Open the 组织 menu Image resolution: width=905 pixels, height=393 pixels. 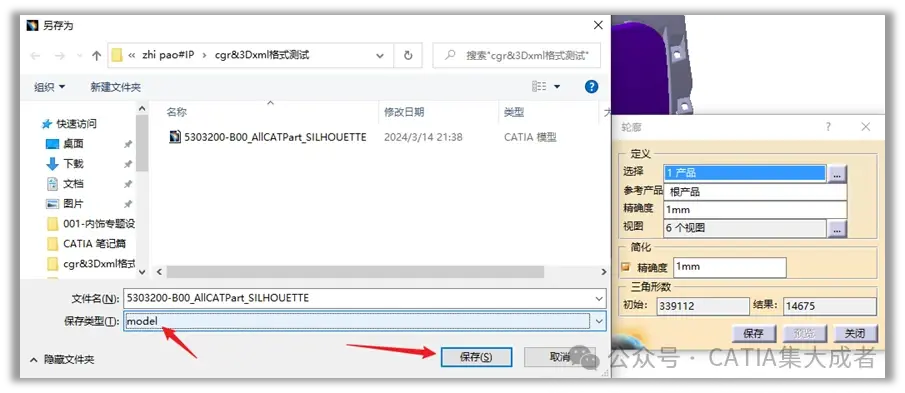coord(50,87)
